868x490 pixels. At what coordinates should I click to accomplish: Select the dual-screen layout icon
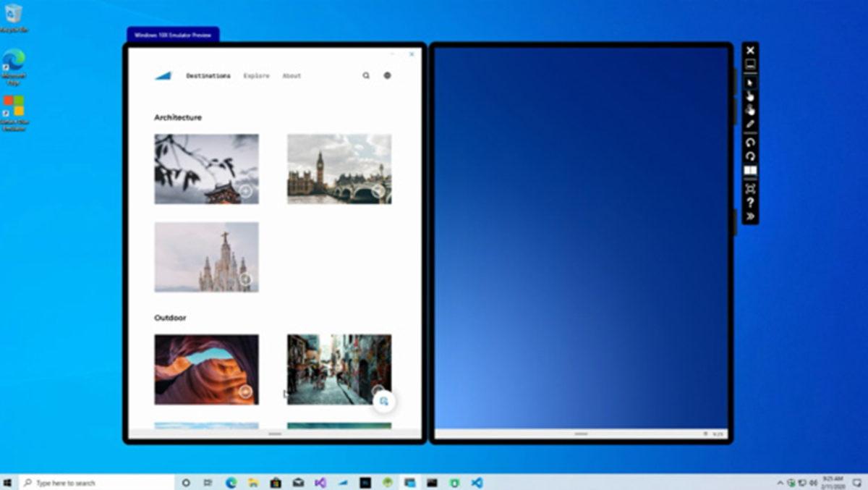tap(750, 170)
